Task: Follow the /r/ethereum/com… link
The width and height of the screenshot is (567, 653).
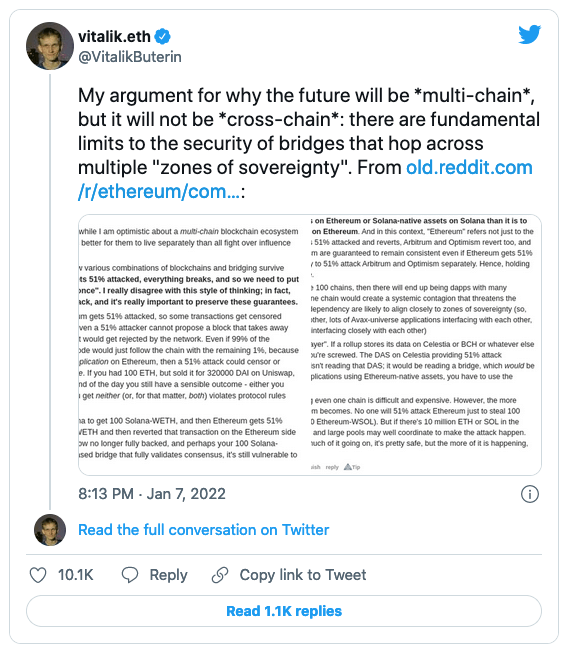Action: (159, 192)
